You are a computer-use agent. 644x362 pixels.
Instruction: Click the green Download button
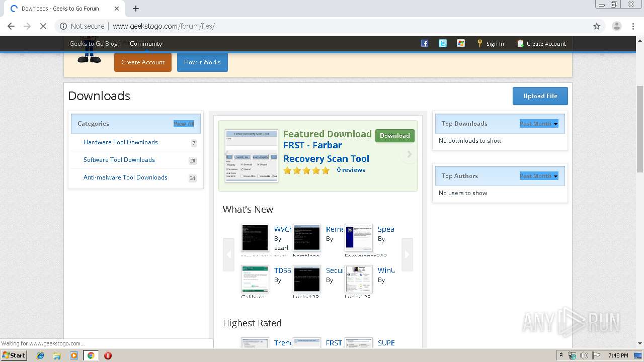[395, 136]
